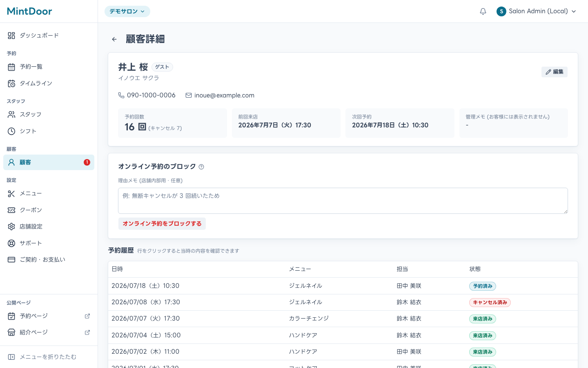Open the デモサロン salon selector dropdown

pyautogui.click(x=127, y=11)
